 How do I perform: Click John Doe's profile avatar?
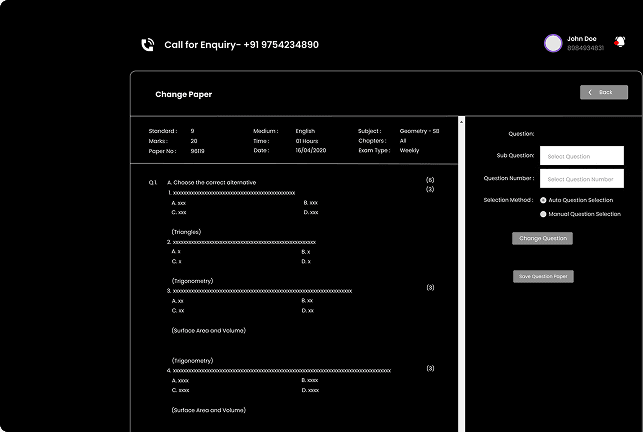point(553,43)
